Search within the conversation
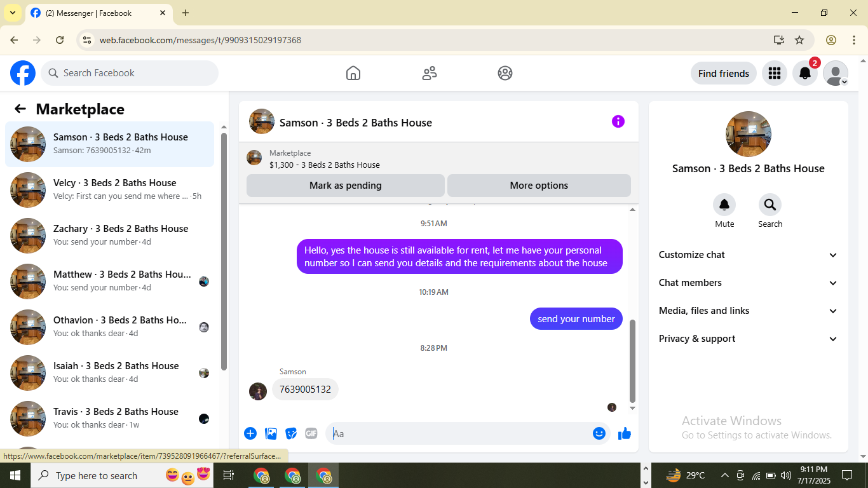The image size is (868, 488). 770,205
